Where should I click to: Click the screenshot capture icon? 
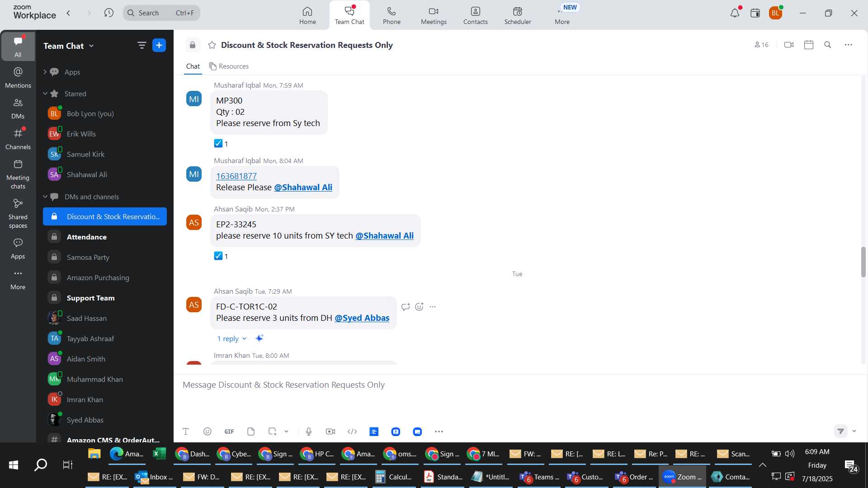(x=272, y=432)
